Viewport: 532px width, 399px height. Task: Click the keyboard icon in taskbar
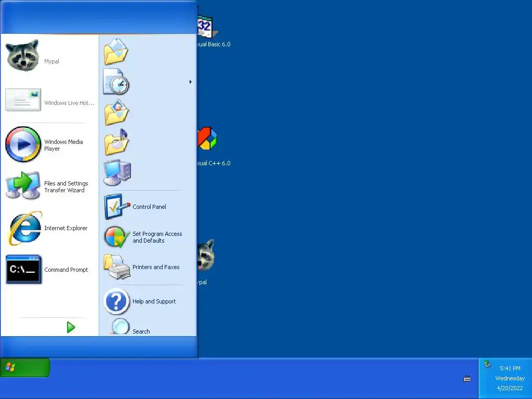coord(467,379)
